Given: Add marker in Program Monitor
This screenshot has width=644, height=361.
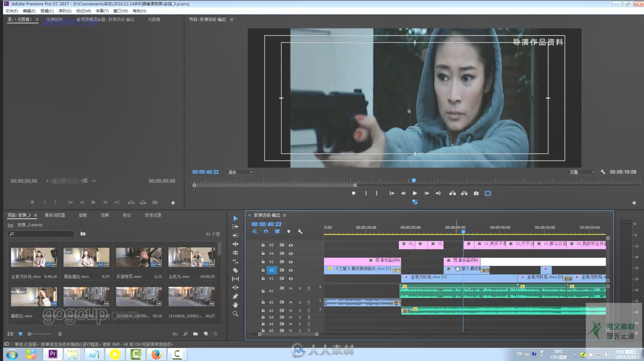Looking at the screenshot, I should pos(354,193).
